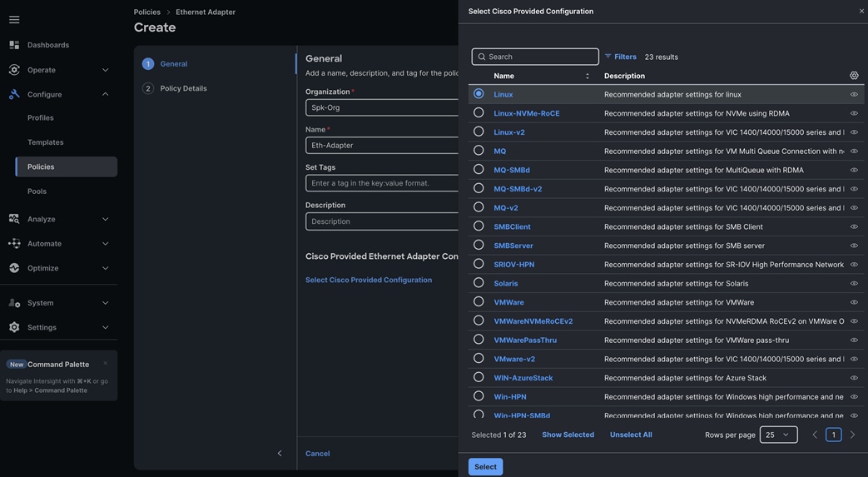Select the MQ-SMBd radio button
Viewport: 868px width, 477px height.
(479, 169)
